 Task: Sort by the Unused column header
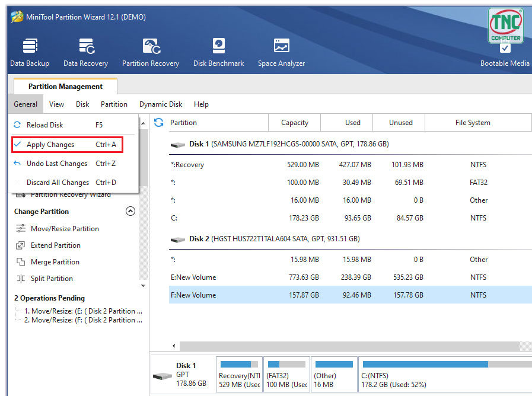399,122
